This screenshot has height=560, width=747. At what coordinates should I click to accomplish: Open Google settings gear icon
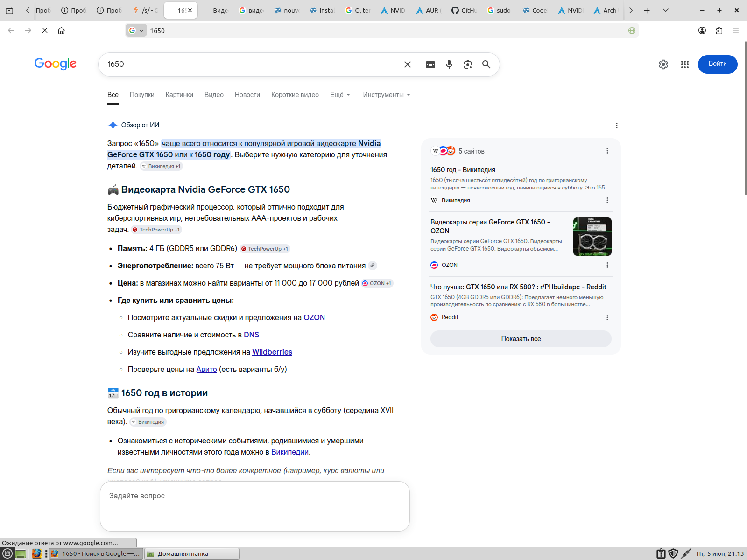tap(663, 64)
